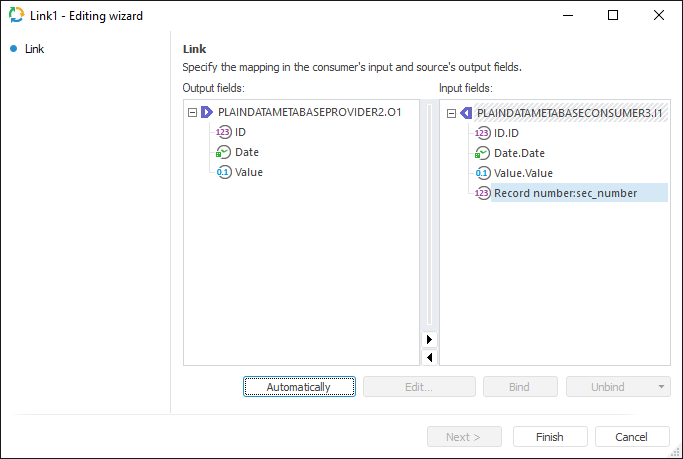Click the decimal icon beside output Value
683x459 pixels.
223,172
